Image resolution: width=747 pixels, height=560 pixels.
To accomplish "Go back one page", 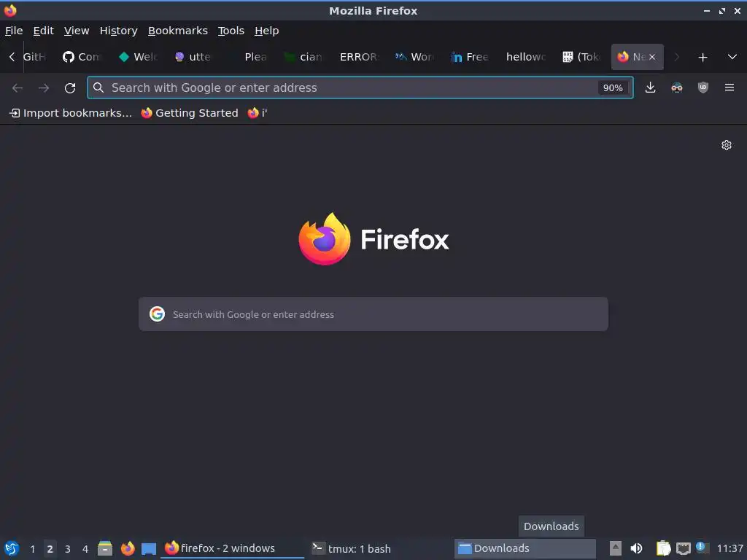I will (18, 88).
